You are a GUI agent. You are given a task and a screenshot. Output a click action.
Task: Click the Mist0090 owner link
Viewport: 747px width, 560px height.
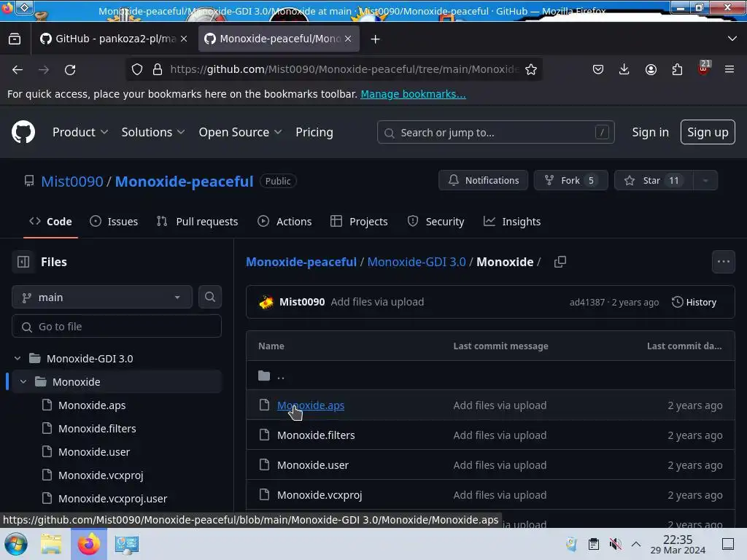point(72,181)
